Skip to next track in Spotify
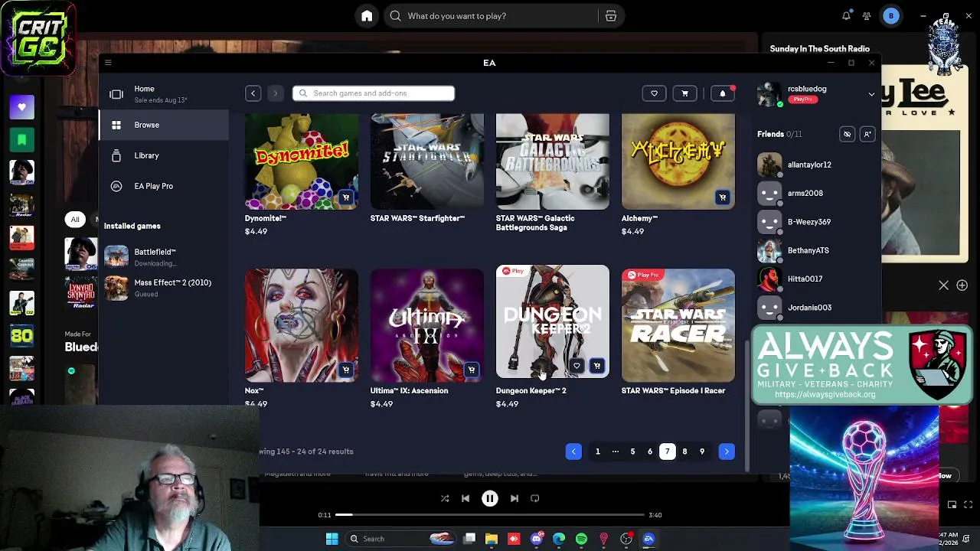The height and width of the screenshot is (551, 980). [x=514, y=498]
